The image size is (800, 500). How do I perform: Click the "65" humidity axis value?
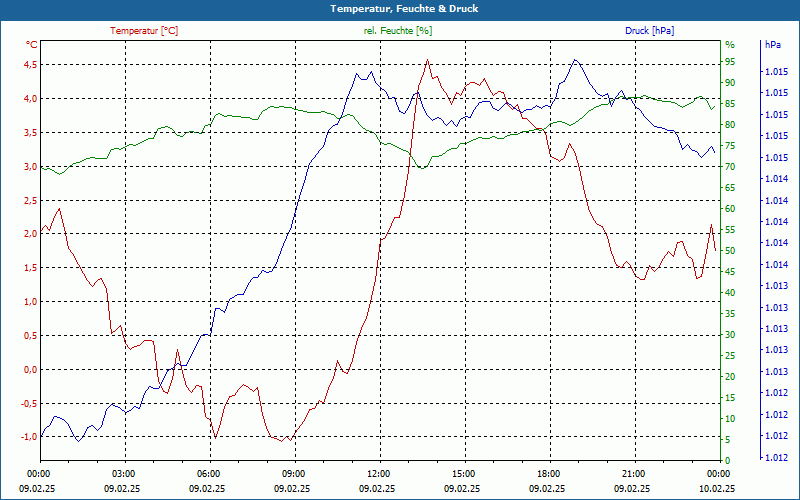[730, 188]
